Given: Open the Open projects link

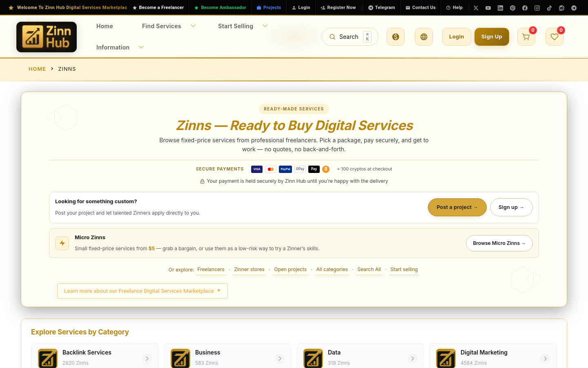Looking at the screenshot, I should click(290, 269).
